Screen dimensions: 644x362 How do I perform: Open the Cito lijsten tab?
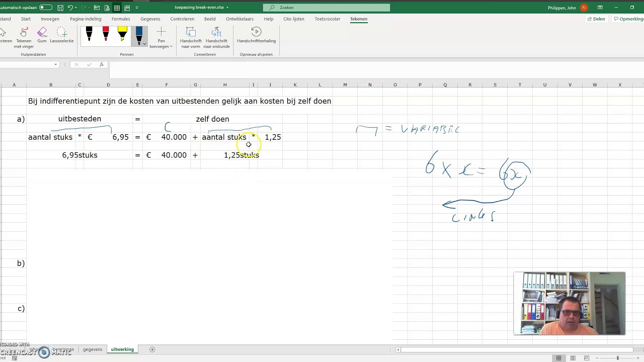[x=294, y=19]
